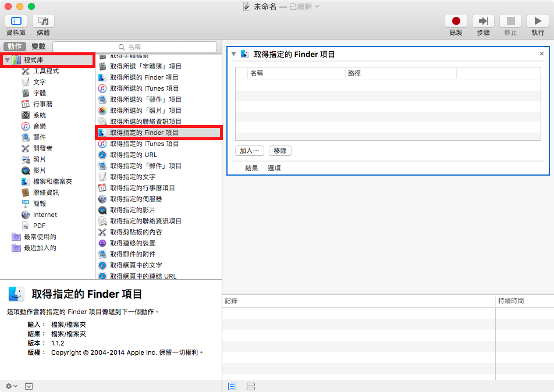Select the 開發者 category
The height and width of the screenshot is (392, 554).
[42, 148]
